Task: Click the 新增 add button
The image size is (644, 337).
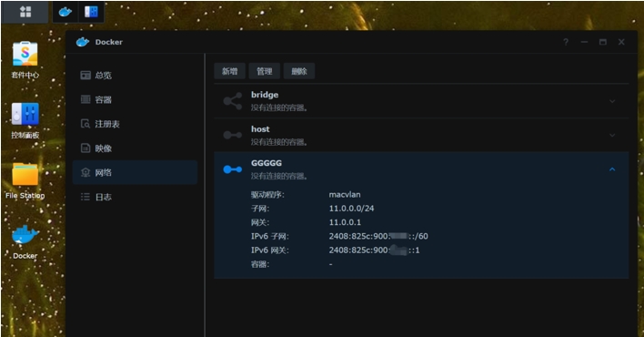Action: tap(229, 71)
